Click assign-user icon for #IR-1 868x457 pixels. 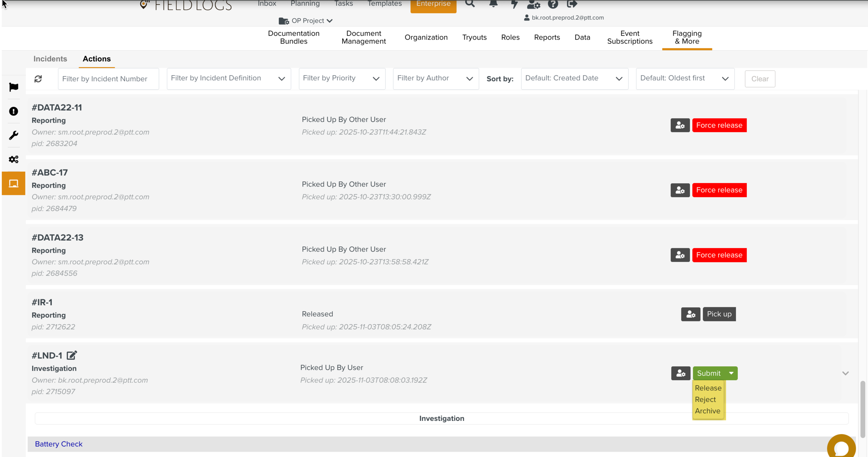[690, 314]
